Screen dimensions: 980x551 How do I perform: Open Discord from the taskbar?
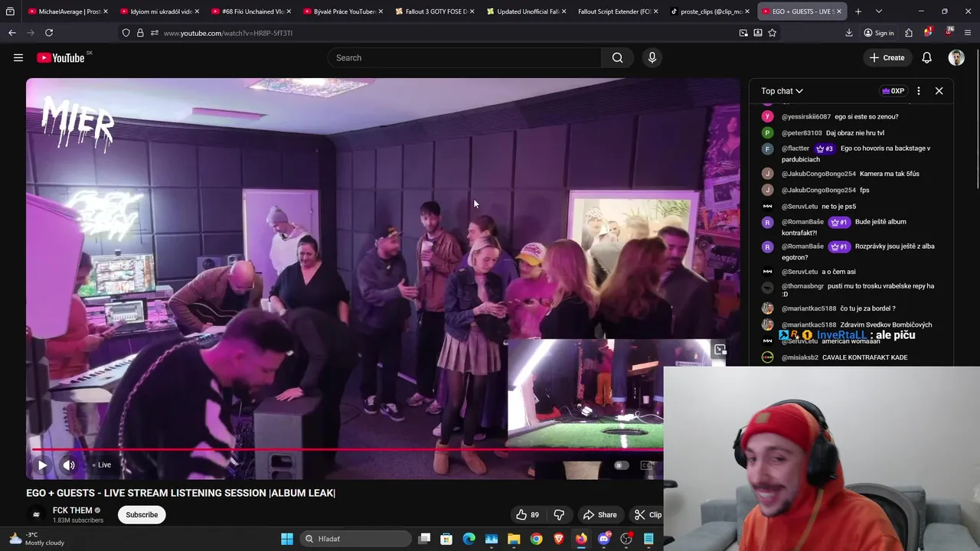coord(604,539)
